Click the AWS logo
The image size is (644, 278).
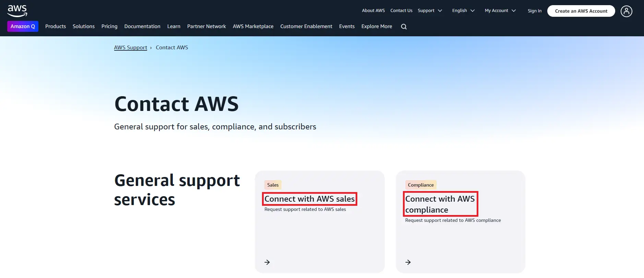17,11
